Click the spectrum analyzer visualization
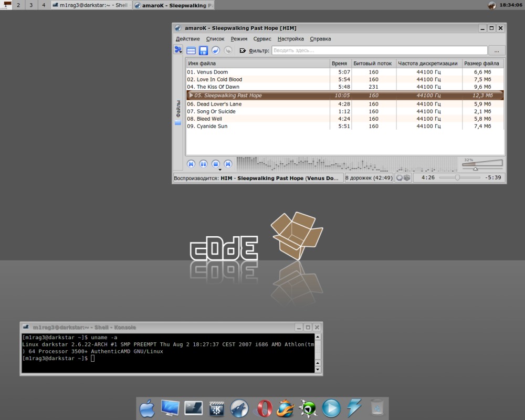This screenshot has width=525, height=420. coord(346,164)
